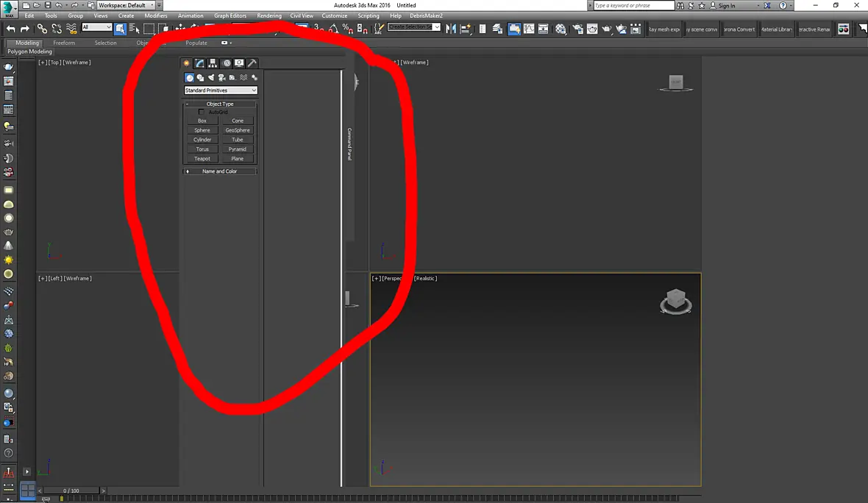Image resolution: width=868 pixels, height=503 pixels.
Task: Toggle the 3D Snaps icon
Action: click(x=319, y=29)
